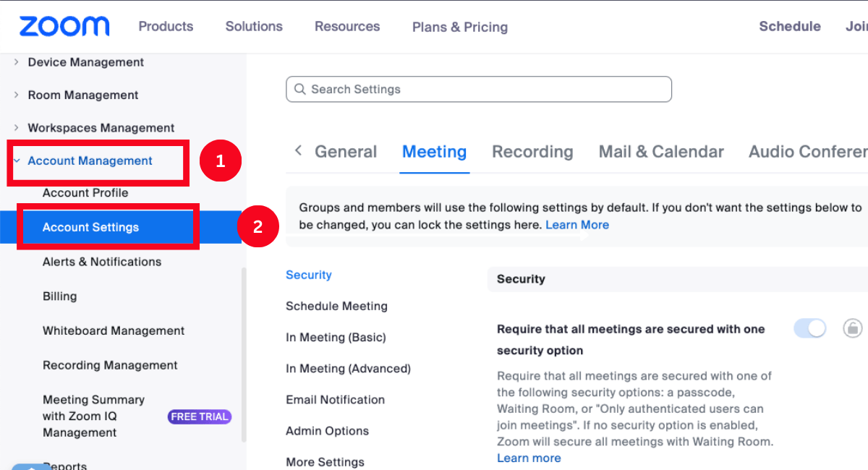Image resolution: width=868 pixels, height=470 pixels.
Task: Open the Resources menu
Action: pyautogui.click(x=347, y=27)
